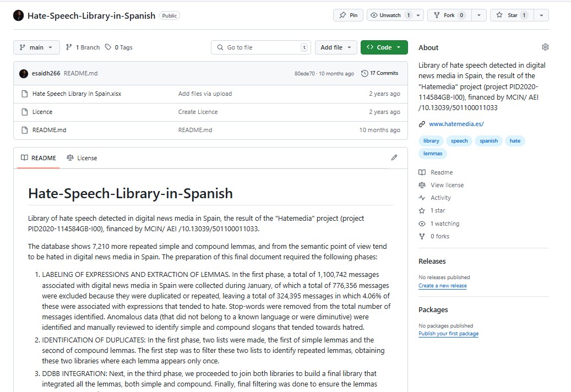Viewport: 571px width, 392px height.
Task: Click the Hate-Speech-Library-in-Spanish repository title
Action: [x=91, y=15]
